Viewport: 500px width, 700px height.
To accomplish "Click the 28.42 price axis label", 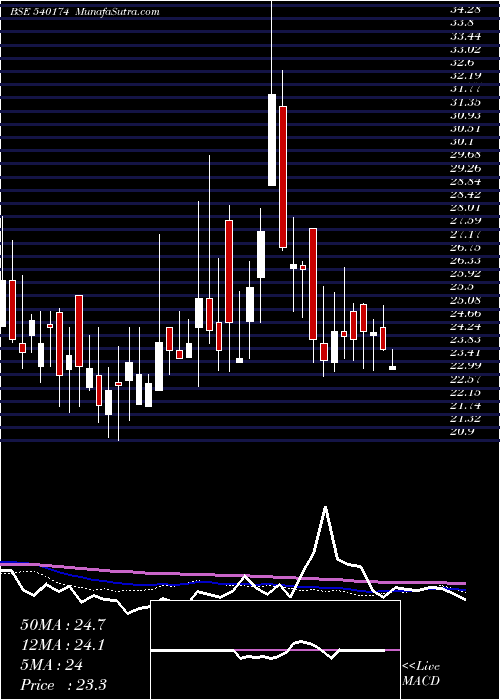I will click(465, 195).
